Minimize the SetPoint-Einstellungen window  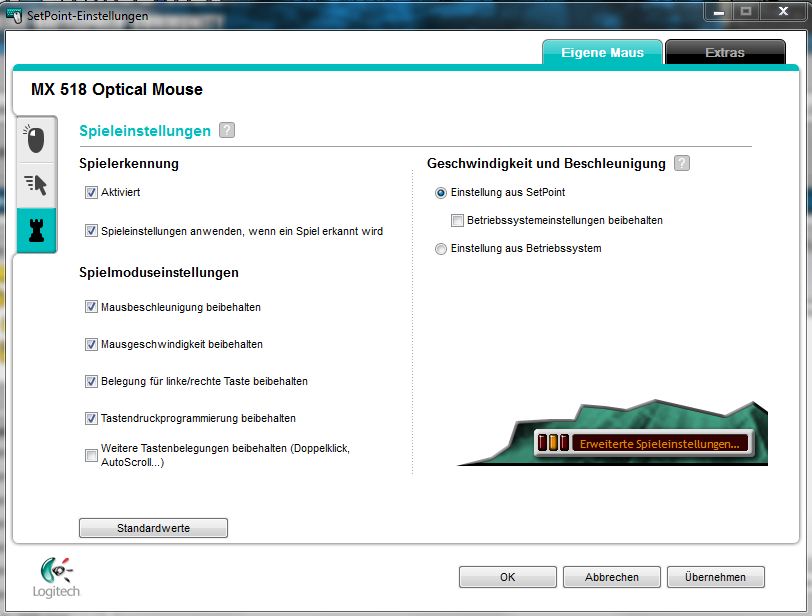click(719, 11)
